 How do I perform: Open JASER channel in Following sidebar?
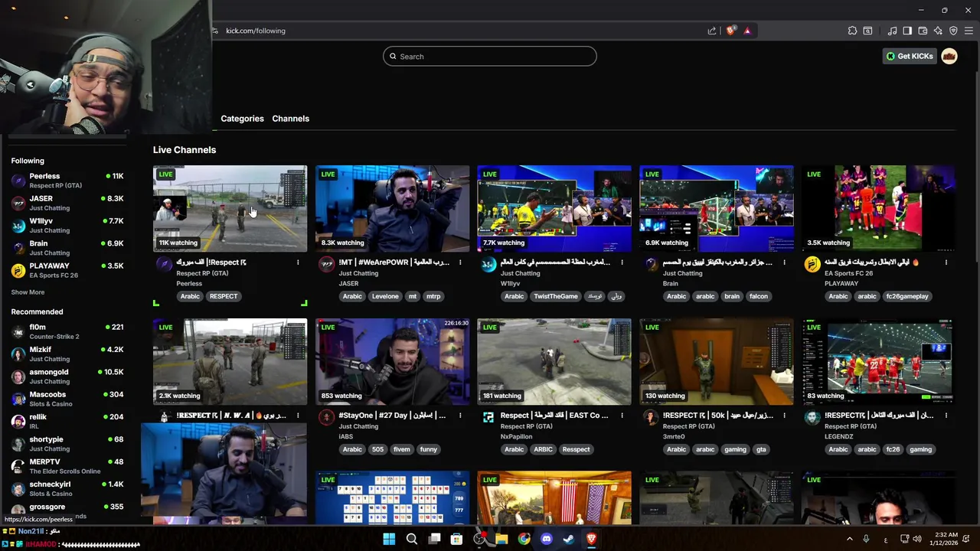pyautogui.click(x=67, y=203)
